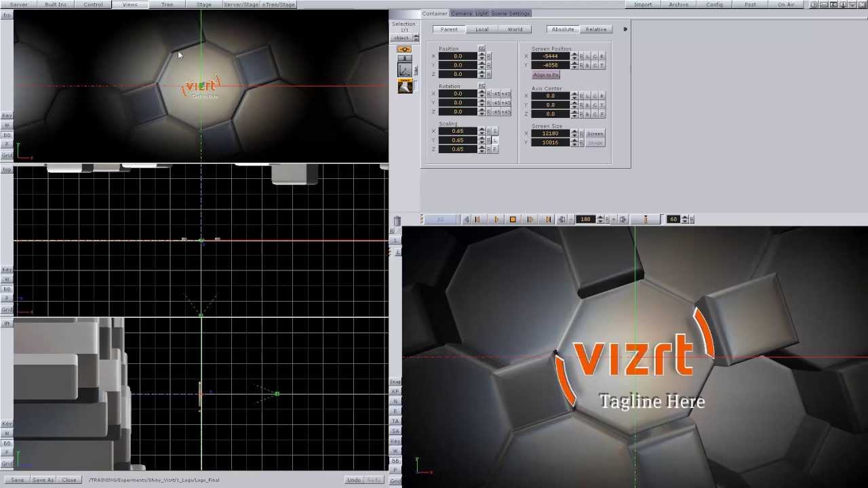The height and width of the screenshot is (488, 868).
Task: Click the Undo button
Action: [354, 480]
